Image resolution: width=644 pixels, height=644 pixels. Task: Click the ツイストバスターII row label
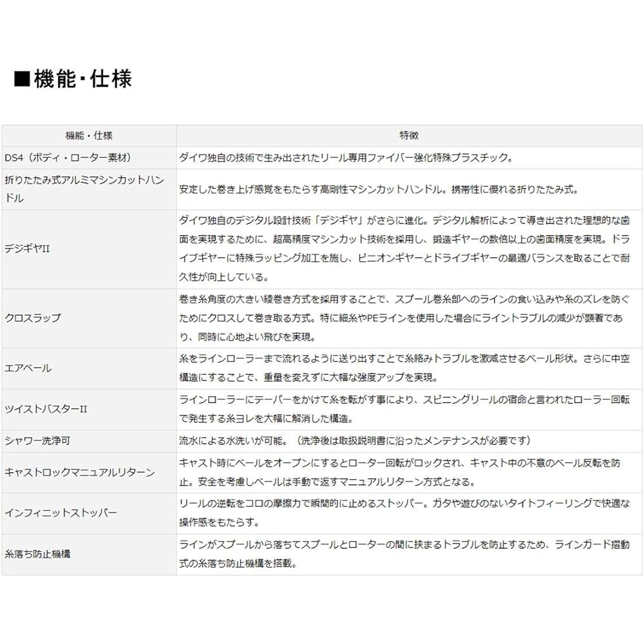click(x=46, y=409)
